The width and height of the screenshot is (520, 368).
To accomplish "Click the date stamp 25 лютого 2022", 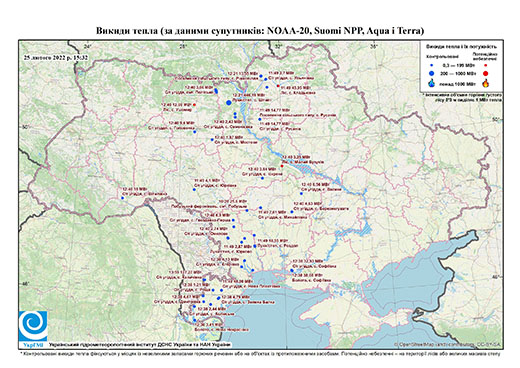I will (x=56, y=57).
